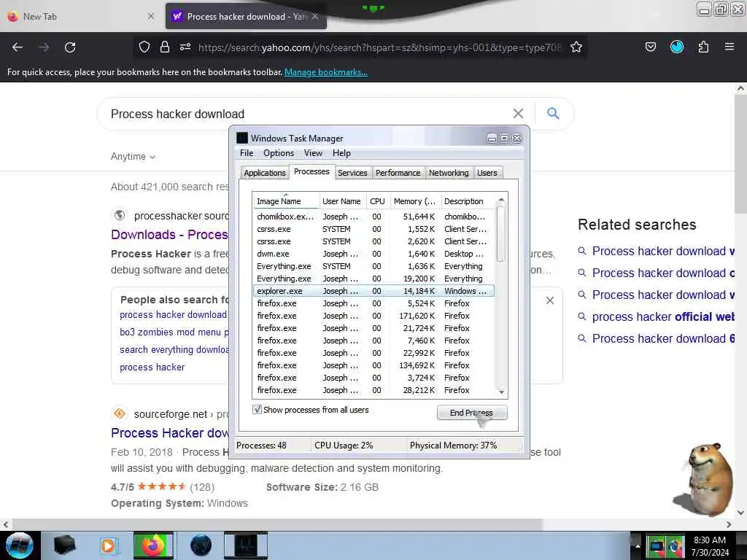The height and width of the screenshot is (560, 747).
Task: Open Task Manager View menu
Action: [313, 153]
